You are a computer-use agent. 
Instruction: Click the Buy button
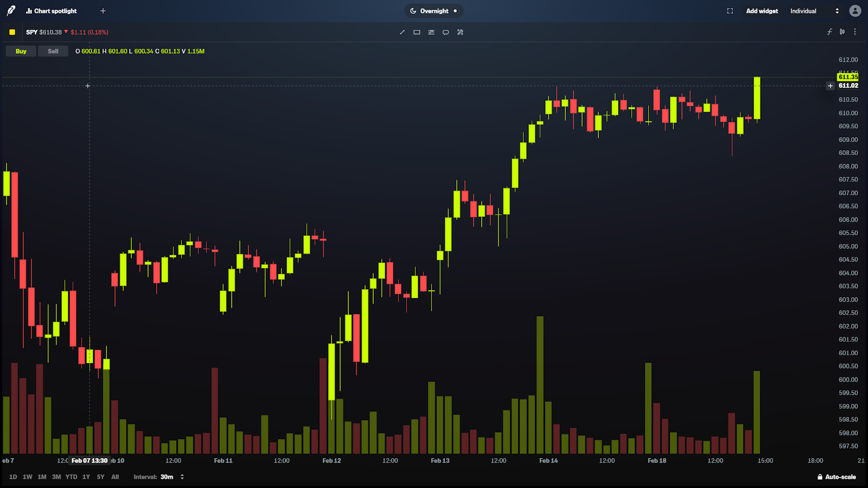tap(21, 51)
